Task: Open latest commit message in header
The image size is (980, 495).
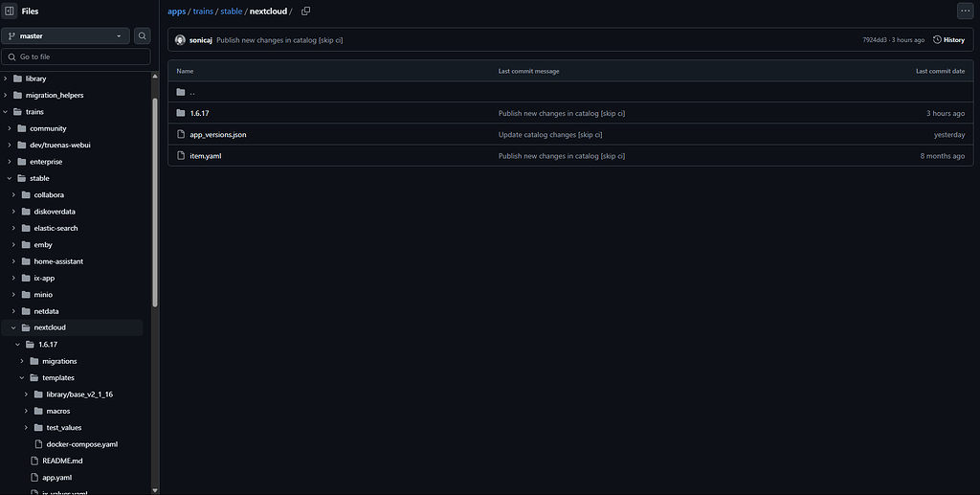Action: coord(279,40)
